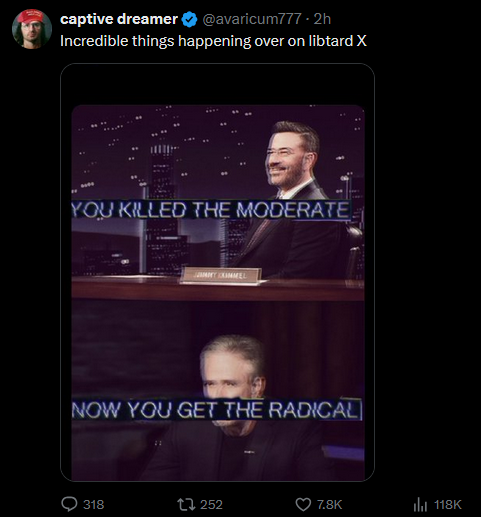Viewport: 481px width, 517px height.
Task: Click the YOU KILLED THE MODERATE caption
Action: [x=210, y=210]
